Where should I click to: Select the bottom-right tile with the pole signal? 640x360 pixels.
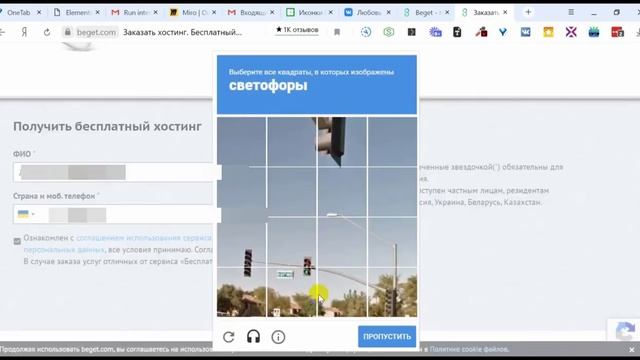pos(392,292)
